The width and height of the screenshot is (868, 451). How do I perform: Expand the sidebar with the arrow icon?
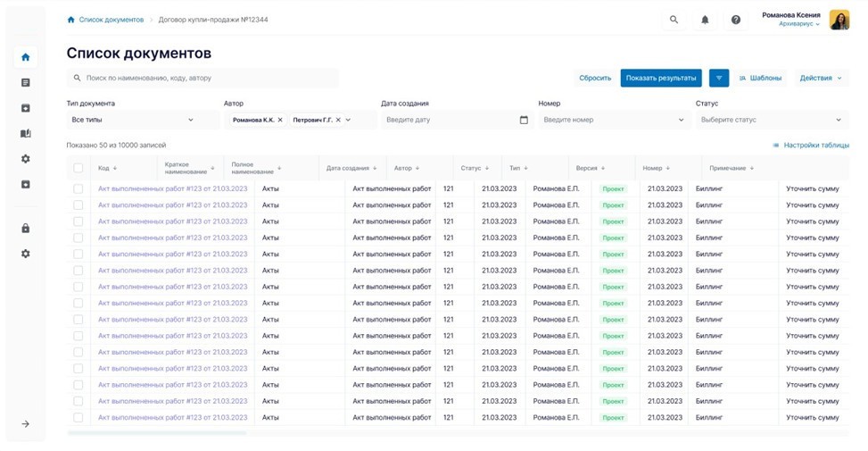26,424
